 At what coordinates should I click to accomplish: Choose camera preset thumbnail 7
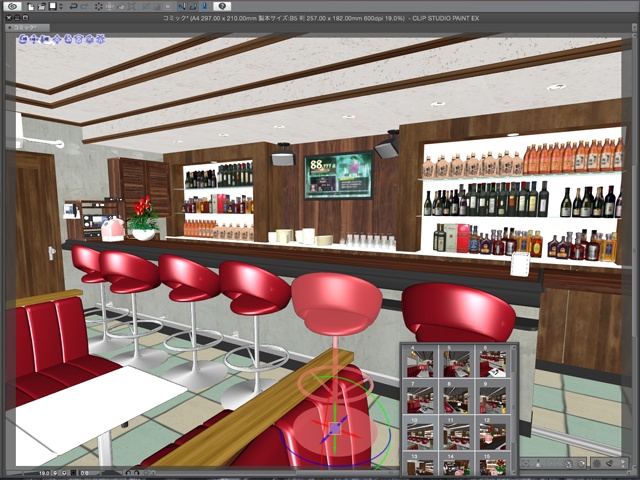click(x=420, y=398)
